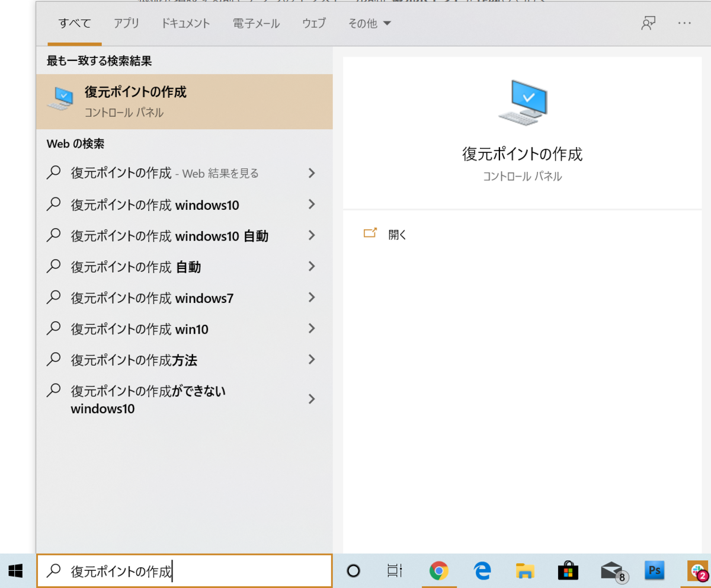The image size is (711, 588).
Task: Open File Explorer from taskbar
Action: (525, 571)
